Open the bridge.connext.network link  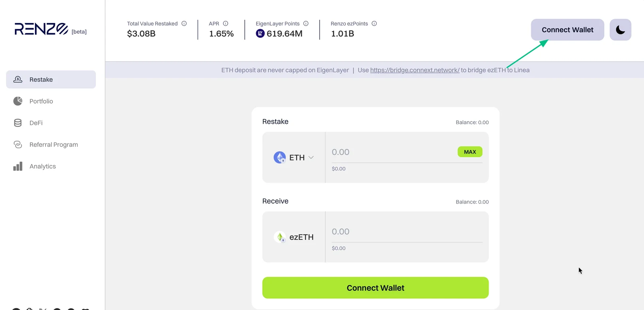415,70
